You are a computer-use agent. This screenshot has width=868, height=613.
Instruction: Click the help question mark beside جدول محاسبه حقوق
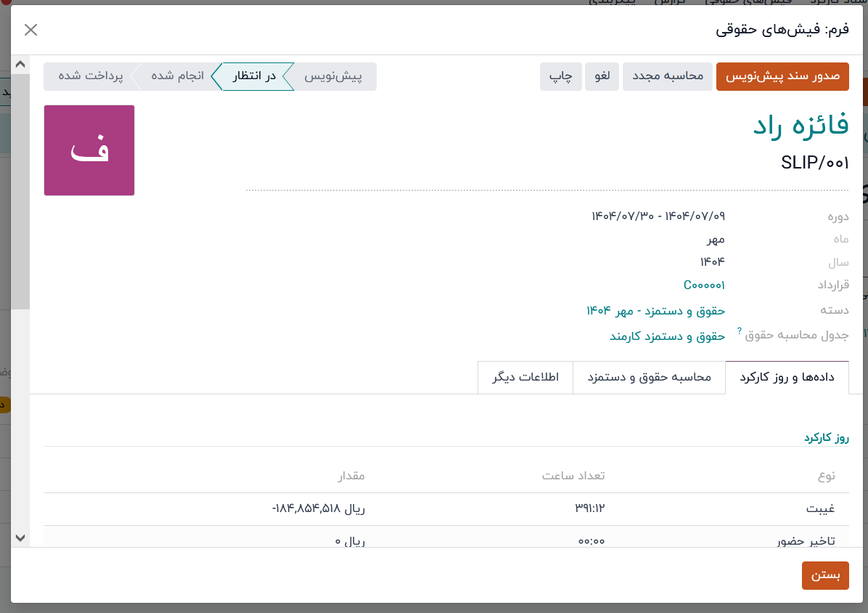(740, 330)
